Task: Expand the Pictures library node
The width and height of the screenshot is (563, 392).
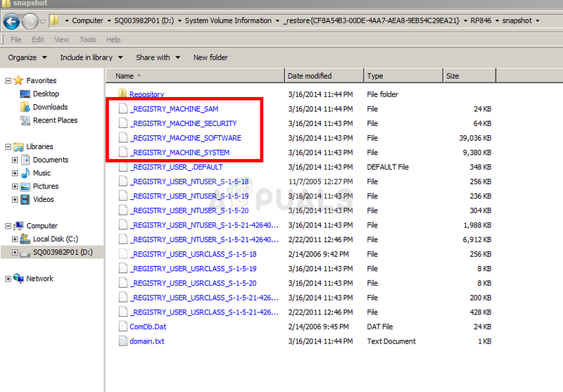Action: pyautogui.click(x=15, y=186)
